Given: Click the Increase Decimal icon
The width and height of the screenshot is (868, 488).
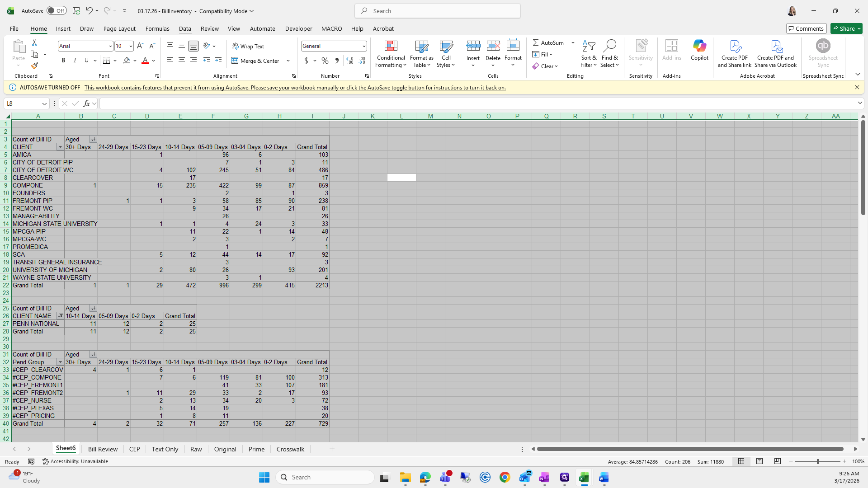Looking at the screenshot, I should coord(349,61).
